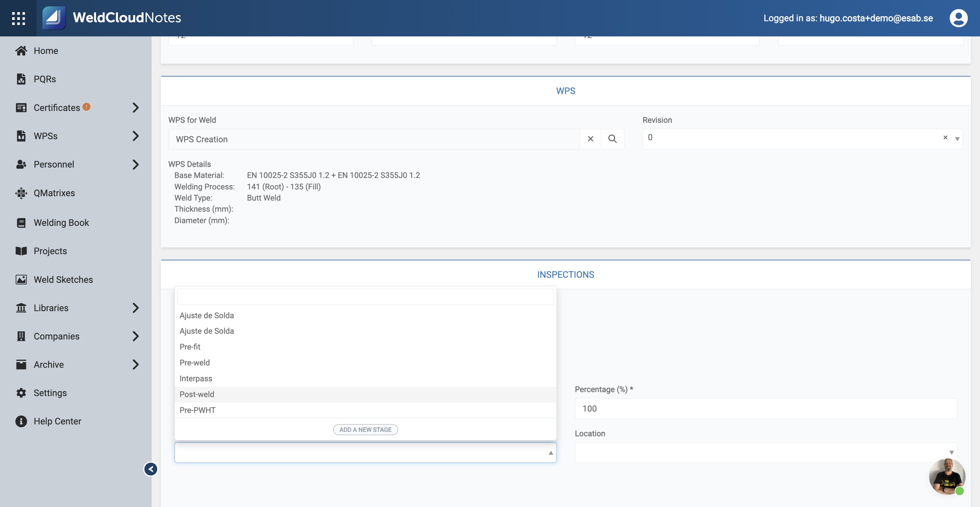This screenshot has height=507, width=980.
Task: Click the stage dropdown search box
Action: click(365, 297)
